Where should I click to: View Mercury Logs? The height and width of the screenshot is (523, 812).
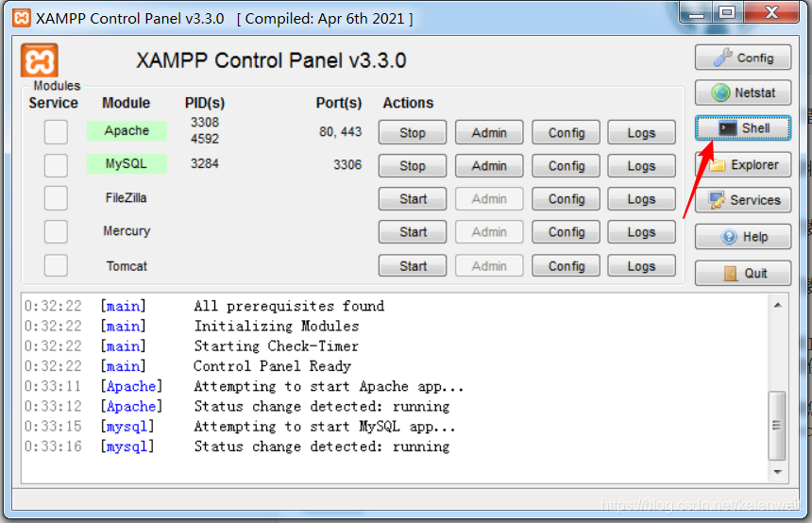point(642,232)
